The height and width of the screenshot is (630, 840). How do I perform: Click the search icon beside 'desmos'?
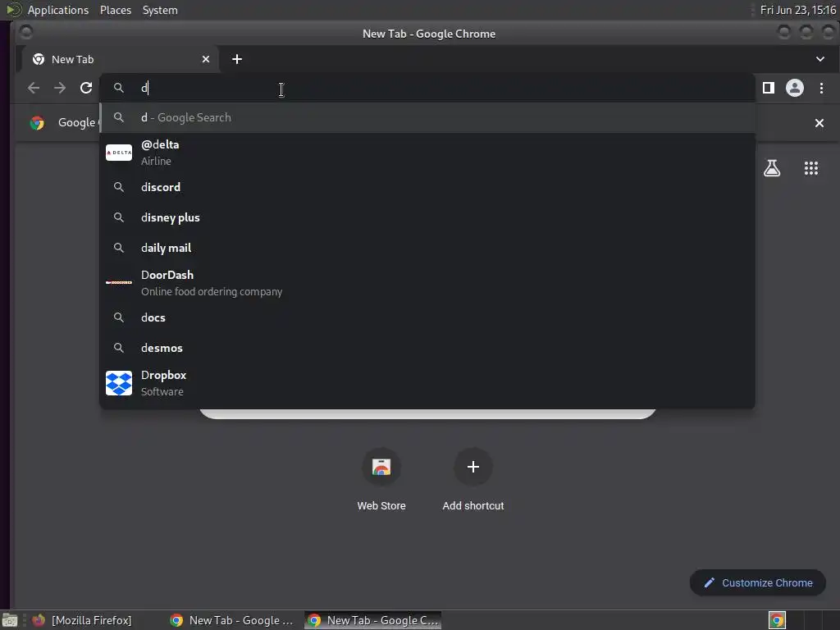pyautogui.click(x=119, y=348)
